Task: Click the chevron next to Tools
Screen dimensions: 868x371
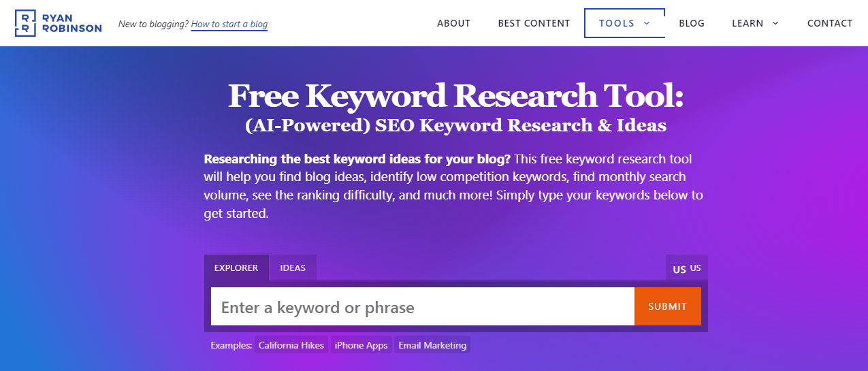Action: [646, 23]
